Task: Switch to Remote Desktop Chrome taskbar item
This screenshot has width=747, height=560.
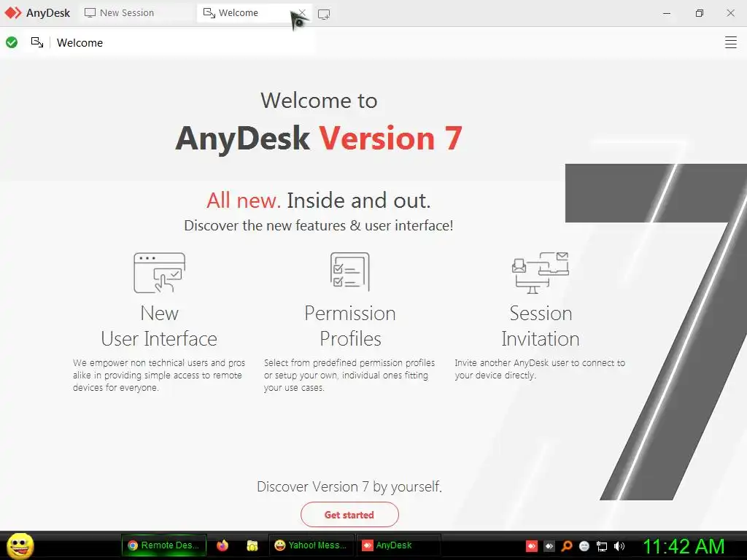Action: pos(164,545)
